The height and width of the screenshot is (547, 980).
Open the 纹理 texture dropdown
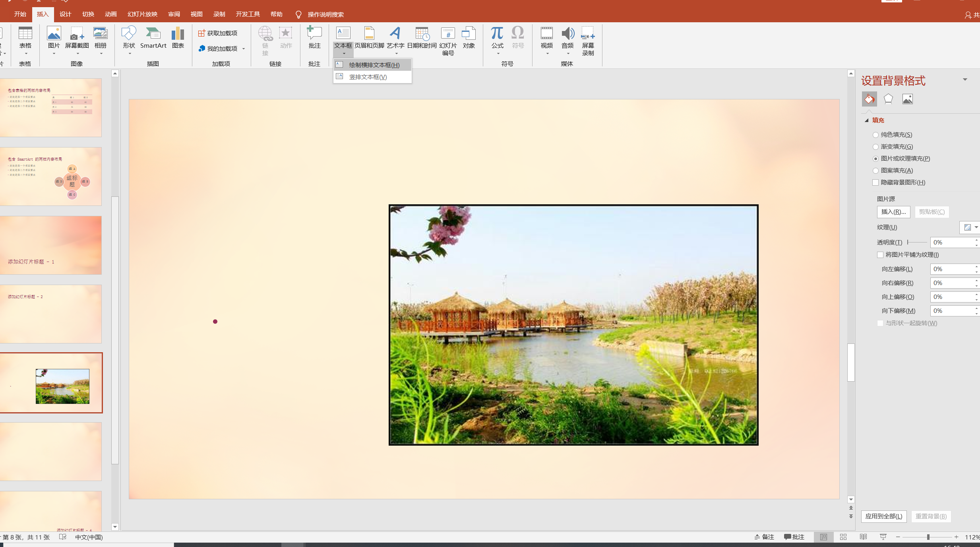(x=970, y=227)
